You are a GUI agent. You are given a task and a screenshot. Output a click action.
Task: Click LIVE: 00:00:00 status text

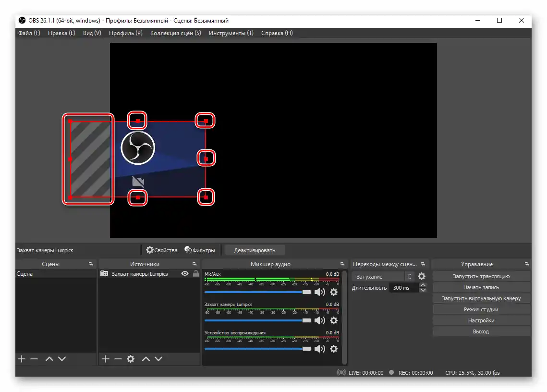366,373
